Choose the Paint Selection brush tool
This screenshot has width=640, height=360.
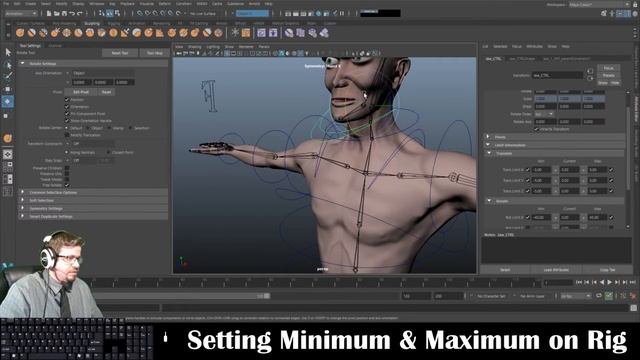(x=8, y=76)
